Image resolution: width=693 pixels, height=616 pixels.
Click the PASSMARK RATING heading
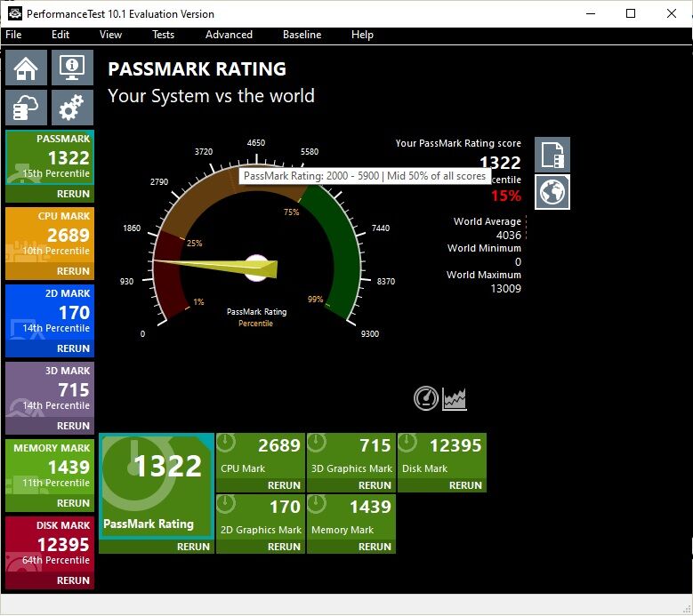click(197, 69)
